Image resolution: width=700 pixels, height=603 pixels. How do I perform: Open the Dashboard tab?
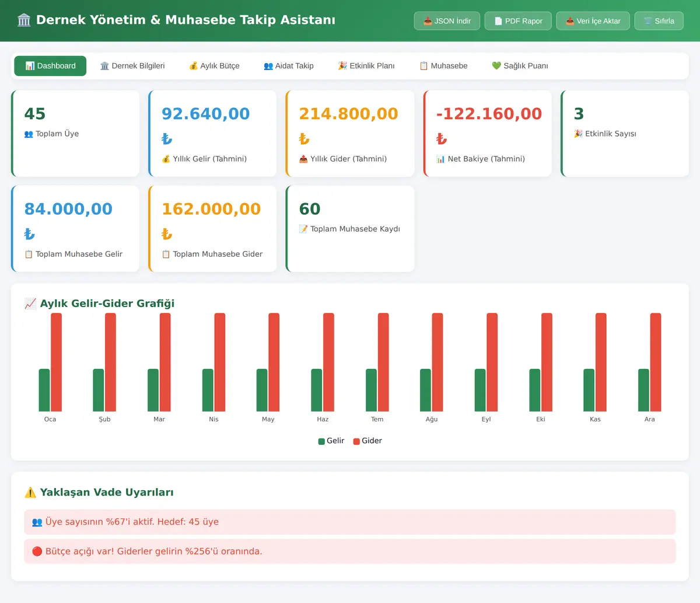coord(50,66)
